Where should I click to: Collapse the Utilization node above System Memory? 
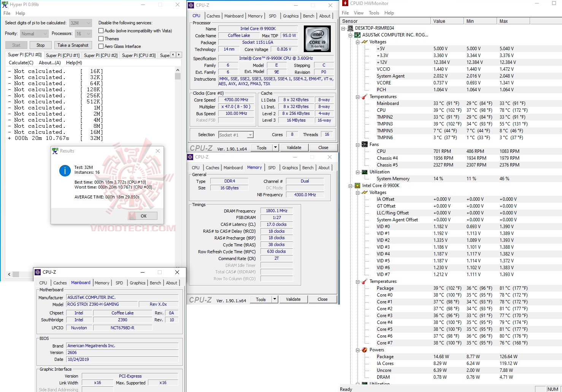(x=358, y=172)
